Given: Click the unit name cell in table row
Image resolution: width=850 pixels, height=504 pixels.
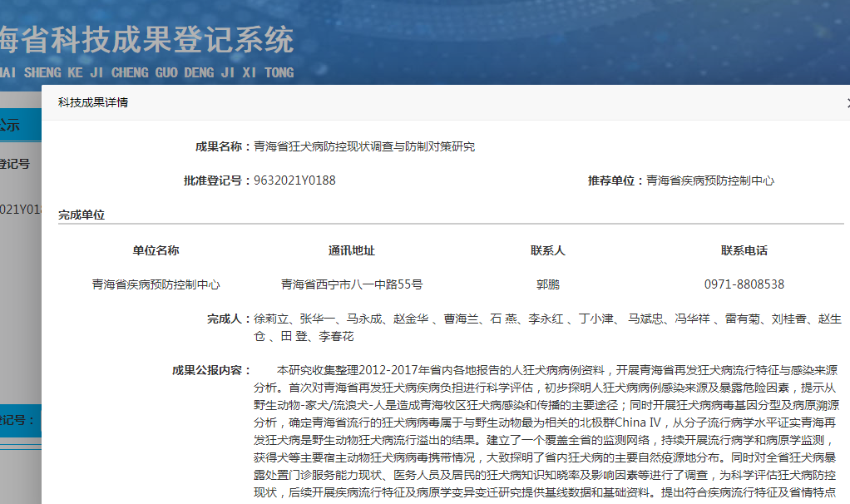Looking at the screenshot, I should 156,284.
